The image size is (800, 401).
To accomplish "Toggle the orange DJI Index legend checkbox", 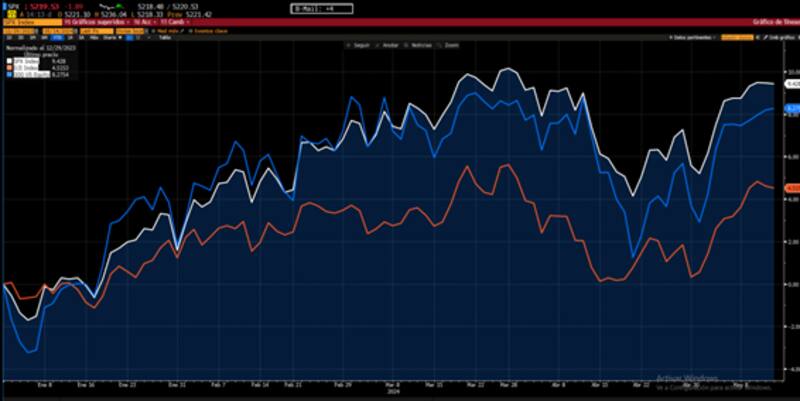I will pyautogui.click(x=9, y=68).
